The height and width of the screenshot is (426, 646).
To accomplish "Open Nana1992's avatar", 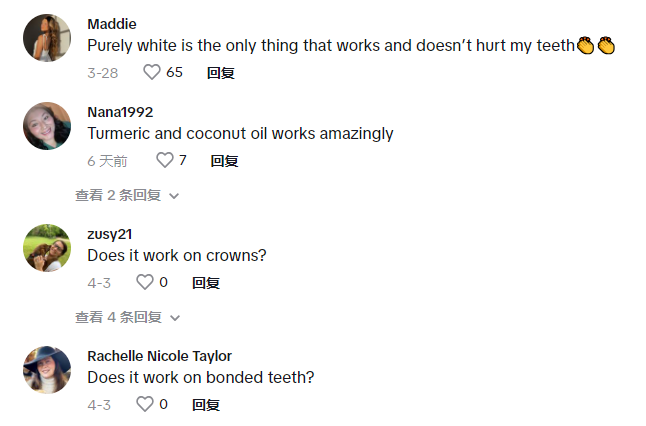I will coord(47,126).
